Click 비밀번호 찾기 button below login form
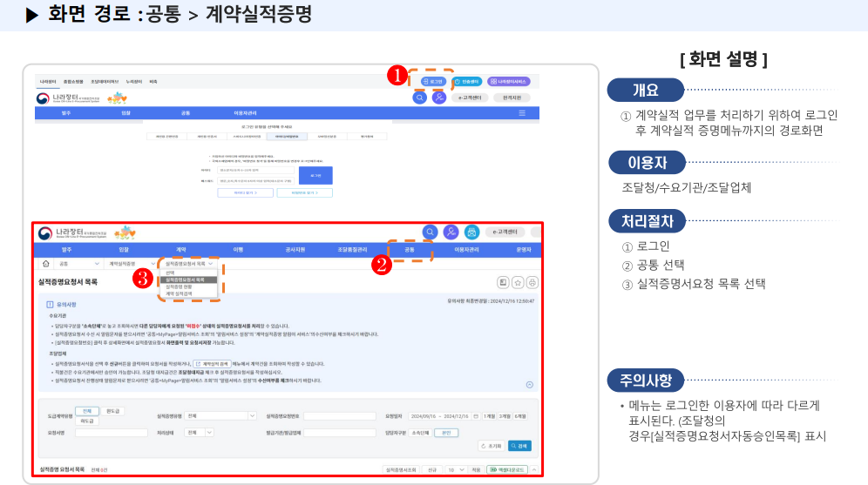The width and height of the screenshot is (868, 485). pos(304,193)
